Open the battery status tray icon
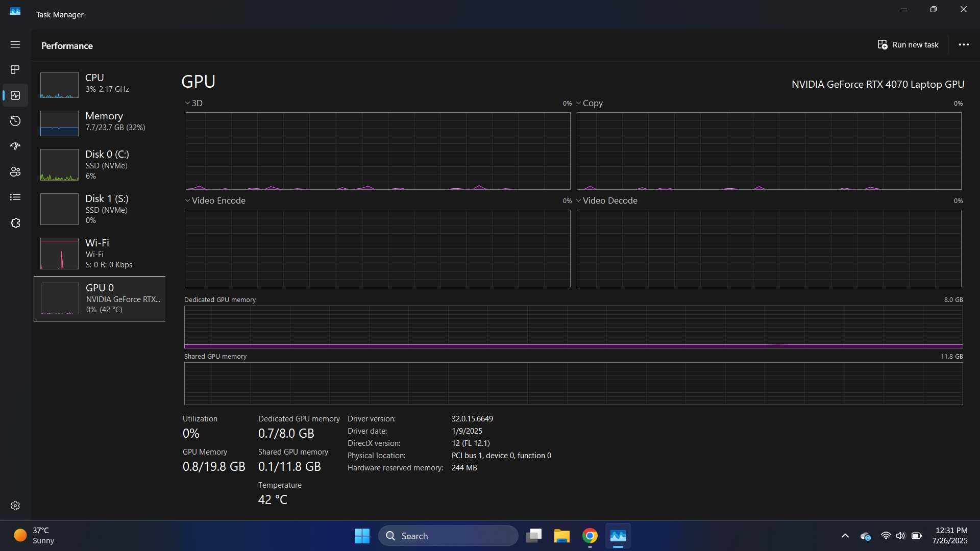Screen dimensions: 980x551 917,536
